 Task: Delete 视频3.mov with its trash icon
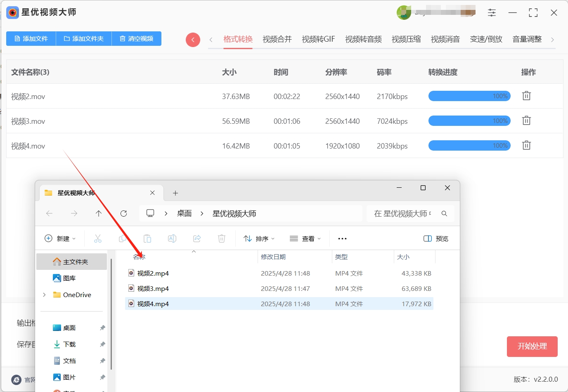click(526, 120)
